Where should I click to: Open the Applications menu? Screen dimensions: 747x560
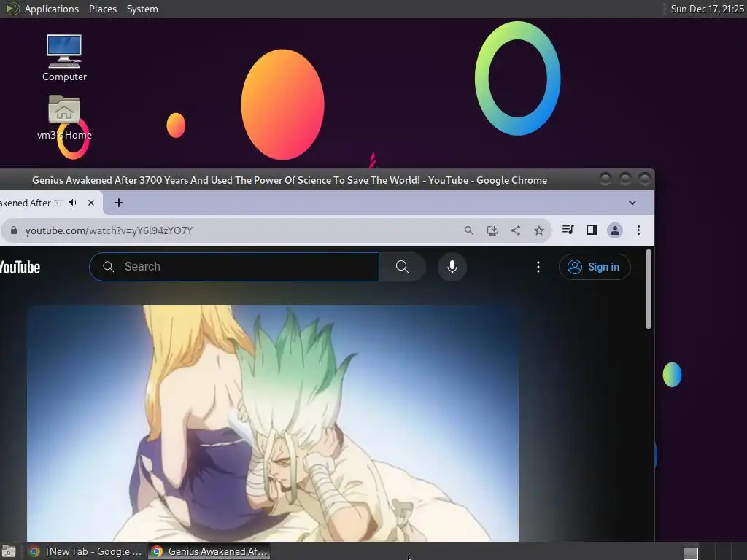coord(52,9)
